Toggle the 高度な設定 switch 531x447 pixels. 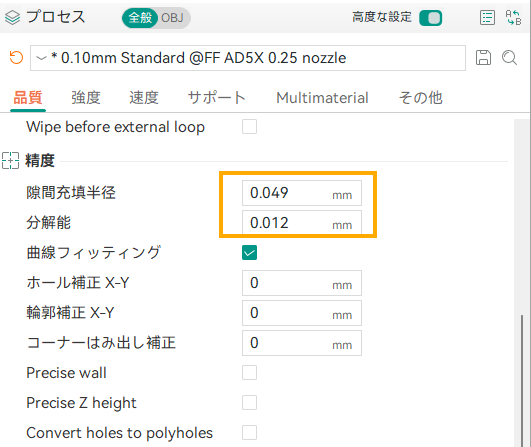430,18
